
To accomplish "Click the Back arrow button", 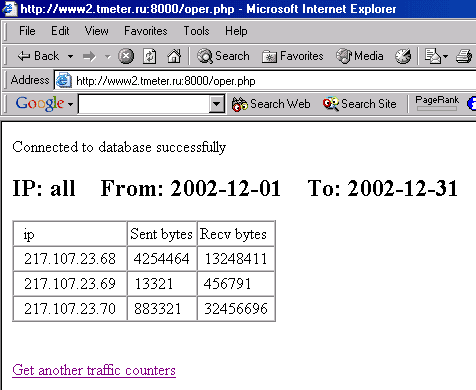I will (38, 56).
